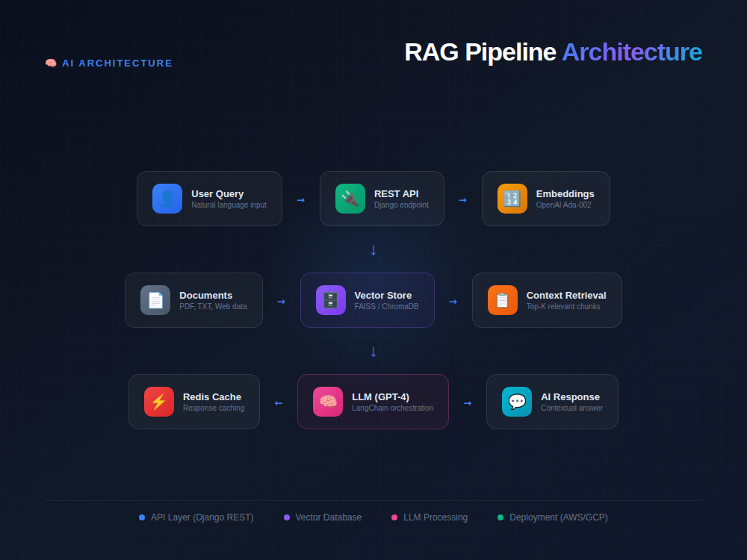This screenshot has height=560, width=747.
Task: Click the "AI Response" card title
Action: click(570, 396)
